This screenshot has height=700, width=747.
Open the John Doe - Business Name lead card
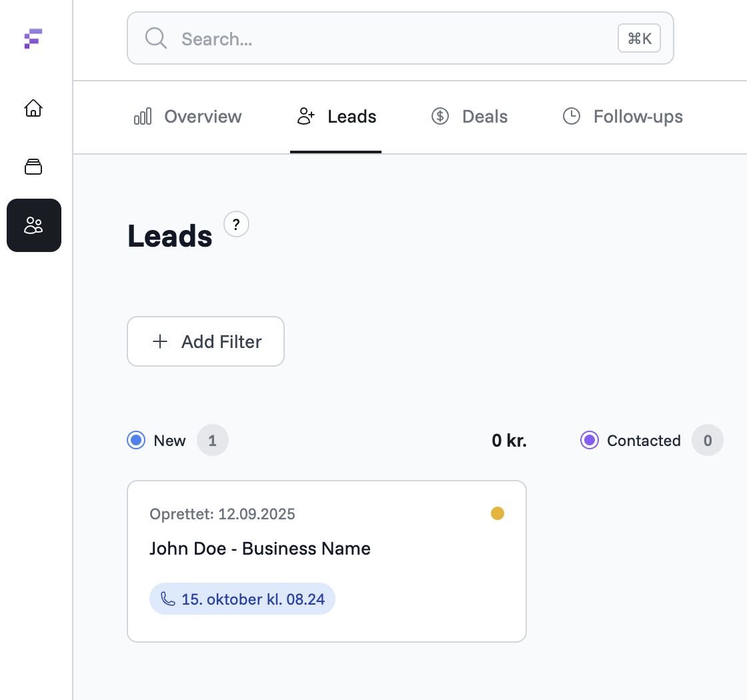(327, 561)
